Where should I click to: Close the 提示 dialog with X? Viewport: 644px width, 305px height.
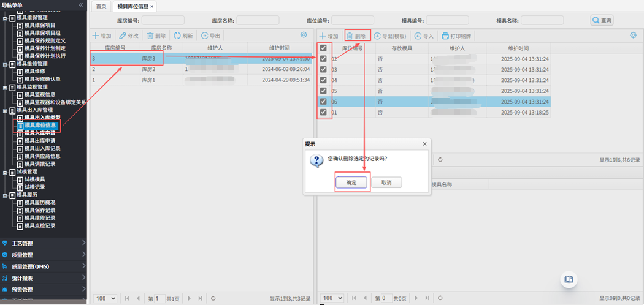(x=424, y=144)
